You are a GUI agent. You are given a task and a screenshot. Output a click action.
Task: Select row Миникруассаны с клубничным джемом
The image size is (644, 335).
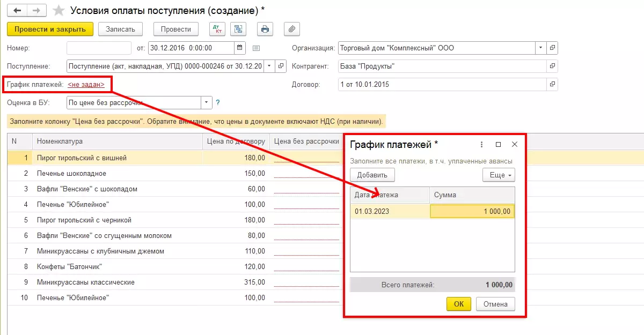pos(117,251)
